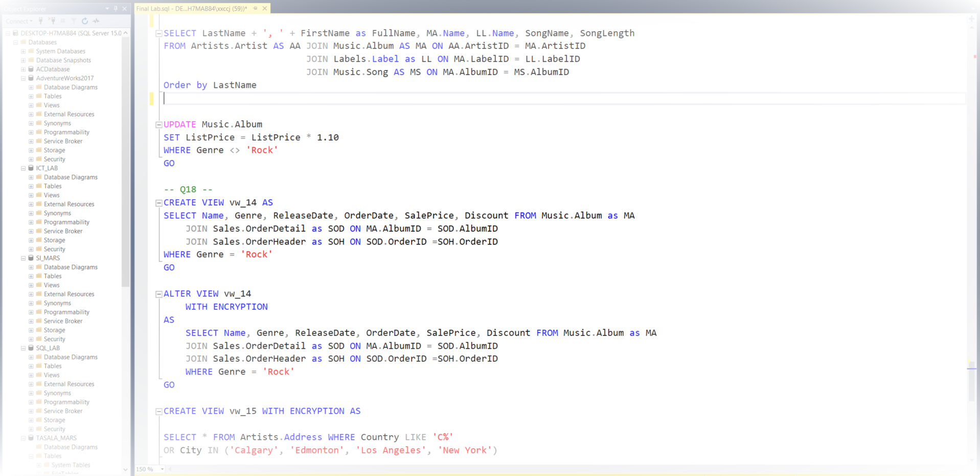The width and height of the screenshot is (980, 476).
Task: Click the Object Explorer scroll down arrow
Action: click(x=125, y=469)
